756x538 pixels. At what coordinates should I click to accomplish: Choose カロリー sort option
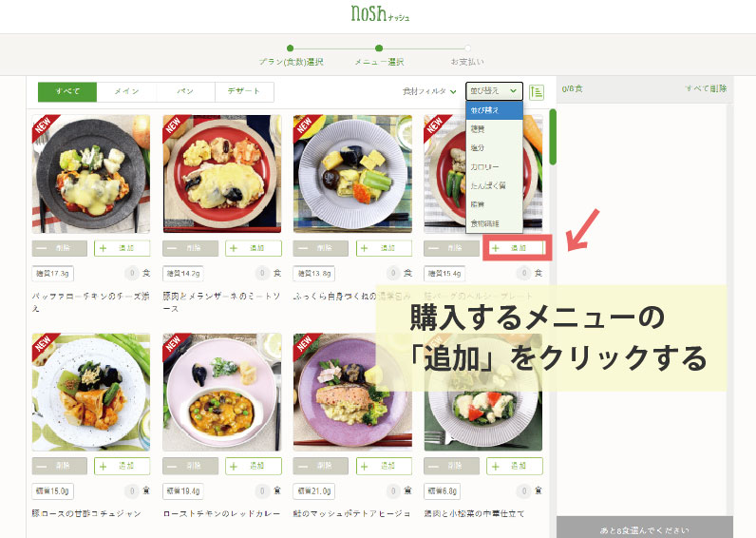(x=494, y=166)
